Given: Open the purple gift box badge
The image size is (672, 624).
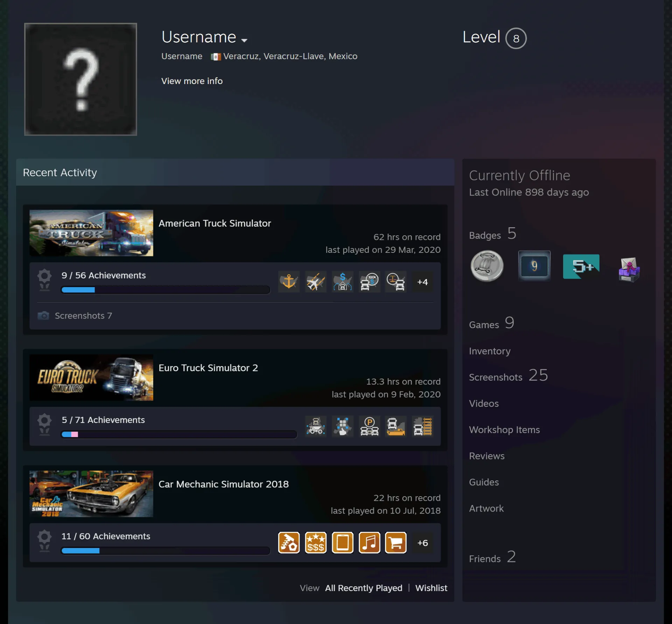Looking at the screenshot, I should coord(629,269).
